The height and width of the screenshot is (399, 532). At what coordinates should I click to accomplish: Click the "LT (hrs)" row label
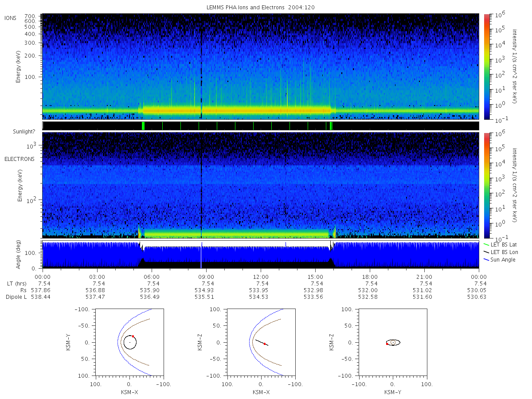click(17, 284)
